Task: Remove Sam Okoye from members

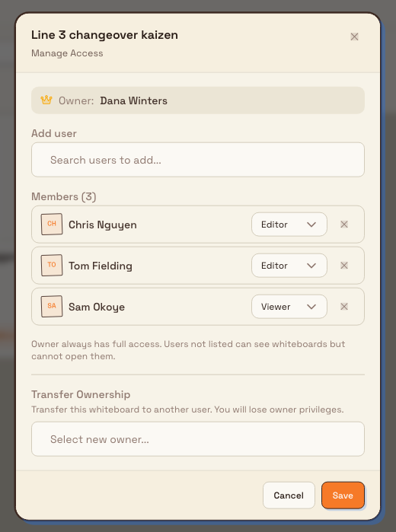Action: [x=344, y=307]
